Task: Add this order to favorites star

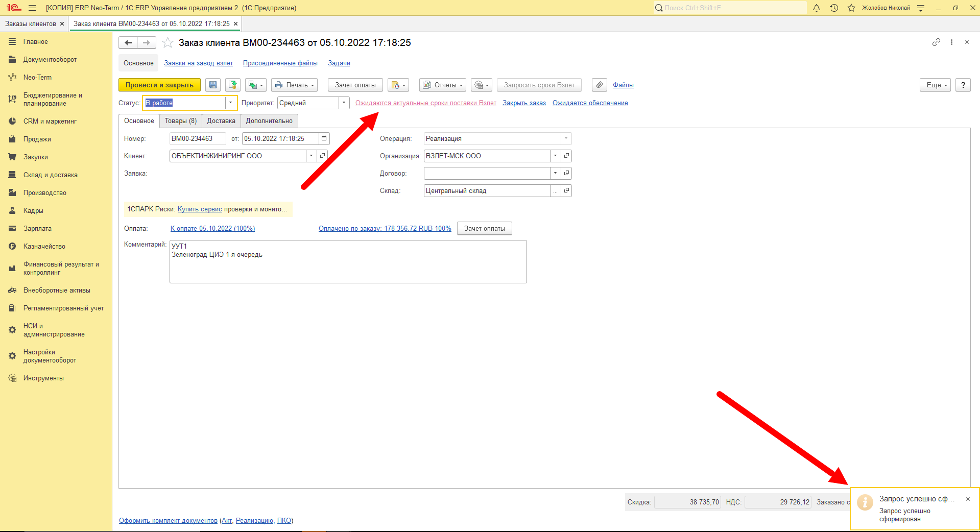Action: [168, 43]
